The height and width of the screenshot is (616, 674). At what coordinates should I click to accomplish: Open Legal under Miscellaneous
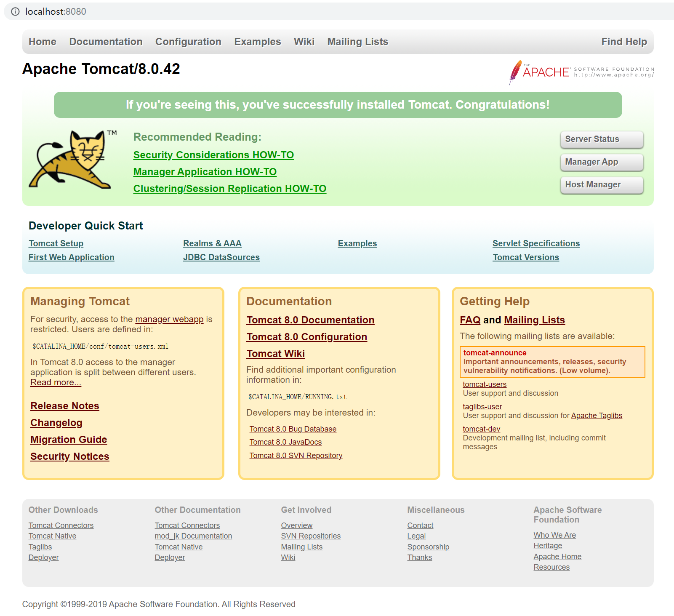[x=416, y=536]
